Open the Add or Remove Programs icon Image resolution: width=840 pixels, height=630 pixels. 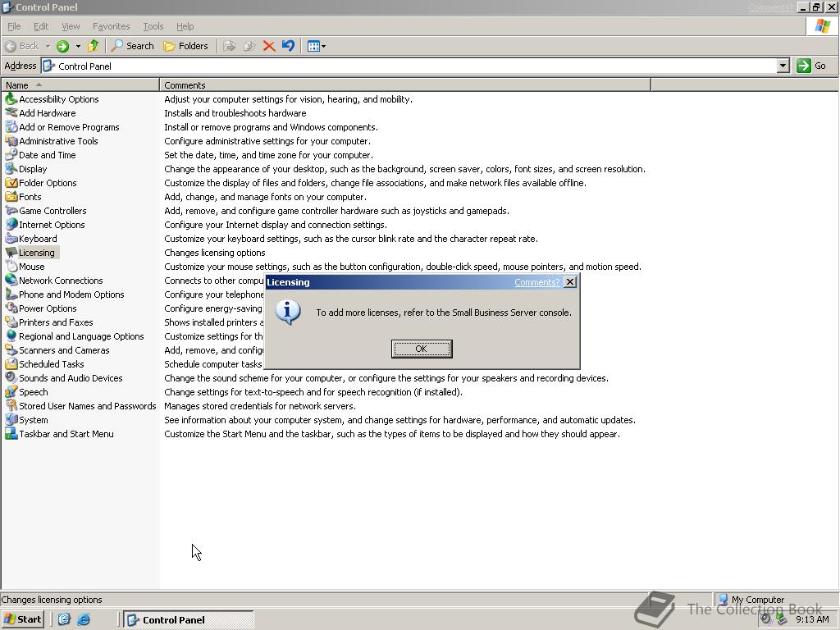point(11,127)
